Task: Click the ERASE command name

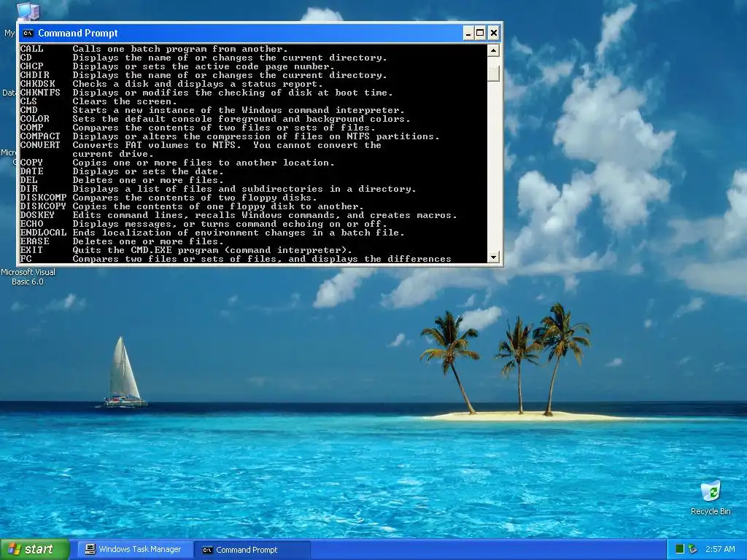Action: pyautogui.click(x=34, y=241)
